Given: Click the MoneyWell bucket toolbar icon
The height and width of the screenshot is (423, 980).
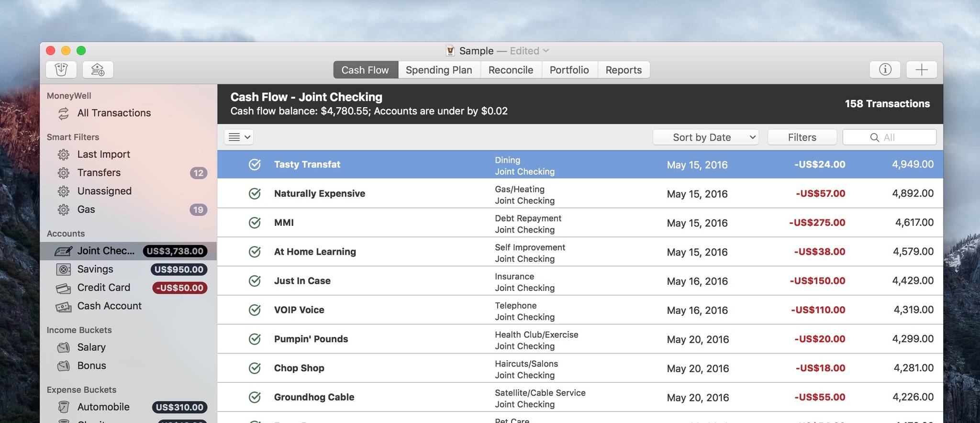Looking at the screenshot, I should [x=61, y=70].
